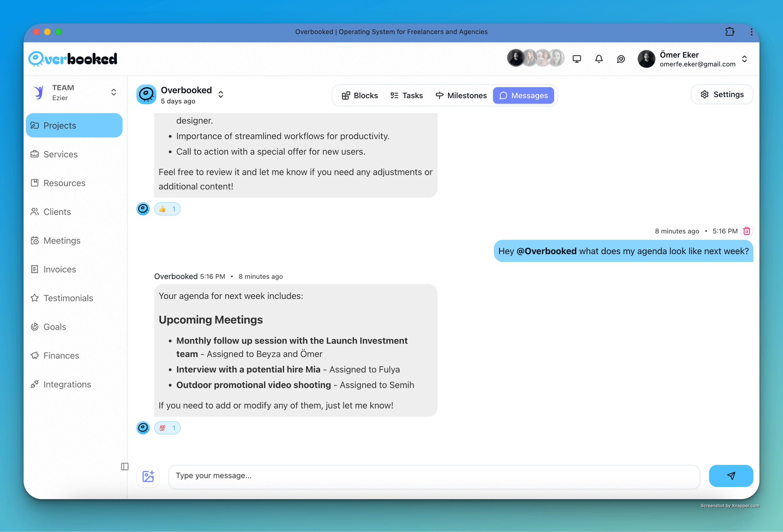The width and height of the screenshot is (783, 532).
Task: Toggle the sidebar collapse icon
Action: point(125,466)
